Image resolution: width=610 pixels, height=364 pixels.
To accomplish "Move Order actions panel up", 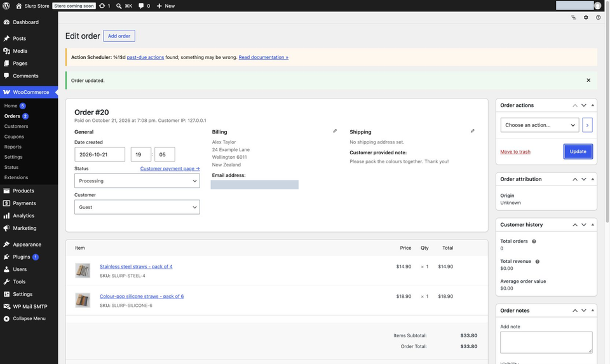I will point(575,105).
